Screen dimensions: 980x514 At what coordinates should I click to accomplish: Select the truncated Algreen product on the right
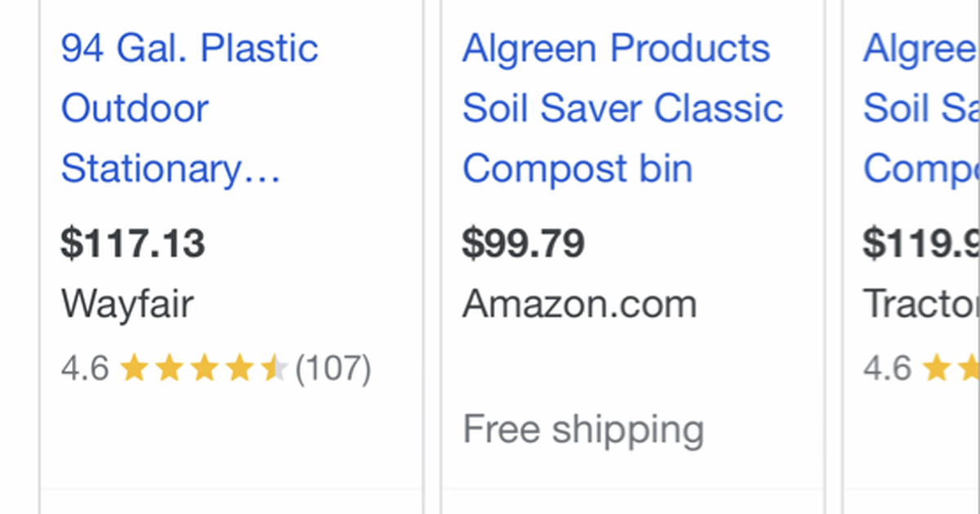pyautogui.click(x=921, y=107)
